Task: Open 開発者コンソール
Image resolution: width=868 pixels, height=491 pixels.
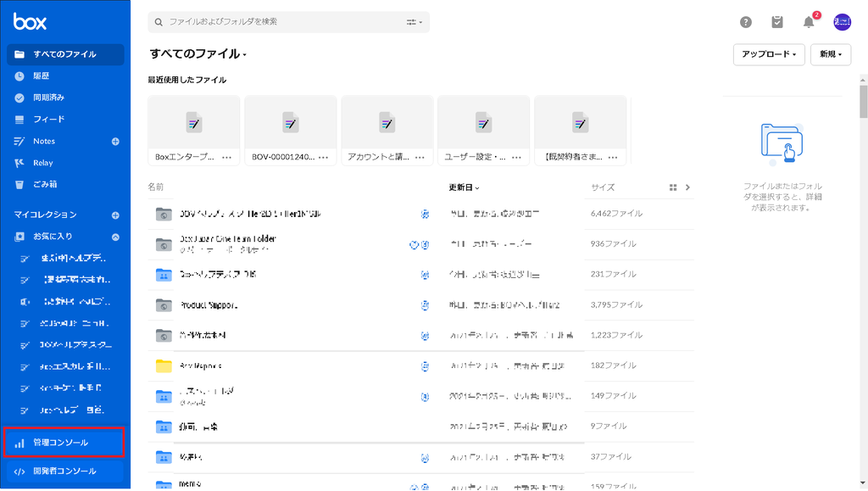Action: pos(64,471)
